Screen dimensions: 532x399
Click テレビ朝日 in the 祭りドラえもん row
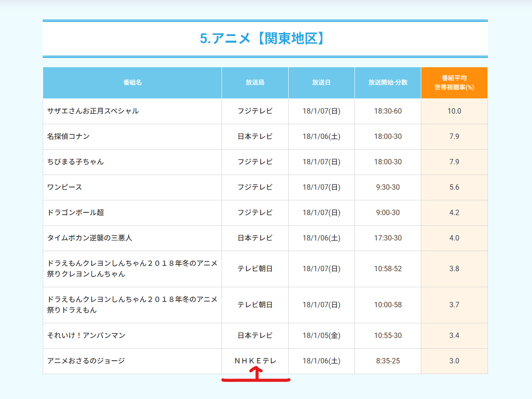[255, 305]
